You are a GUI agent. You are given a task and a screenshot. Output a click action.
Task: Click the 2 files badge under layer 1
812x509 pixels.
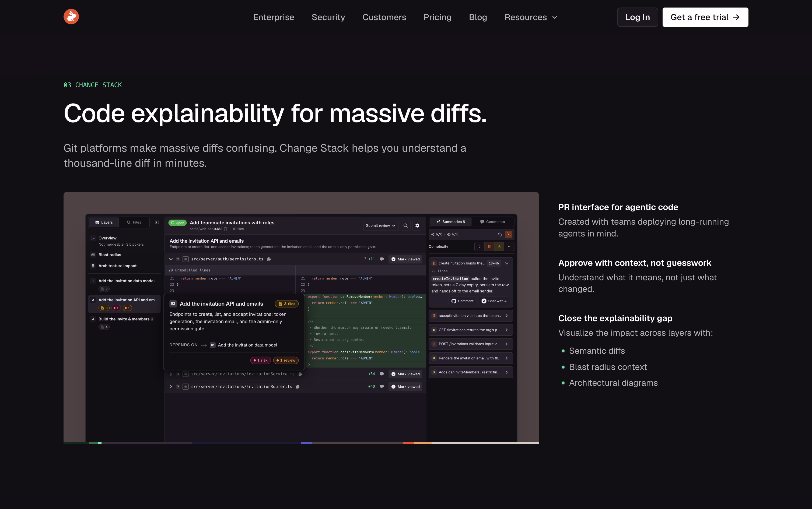tap(104, 289)
